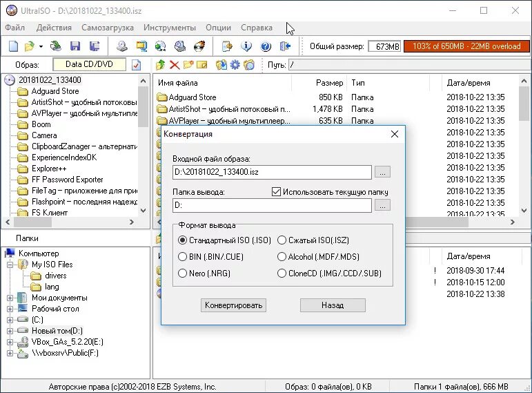Image resolution: width=532 pixels, height=393 pixels.
Task: Expand the VBox_GAs_5.2.20(E:) drive node
Action: [x=10, y=342]
